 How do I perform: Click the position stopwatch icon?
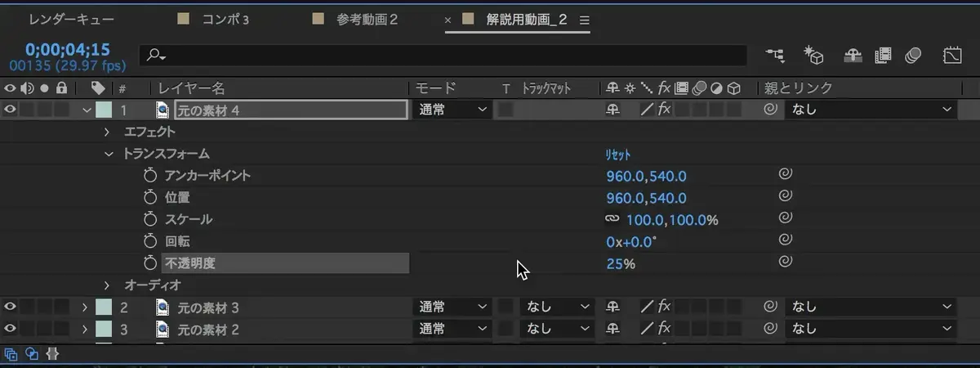click(x=149, y=197)
